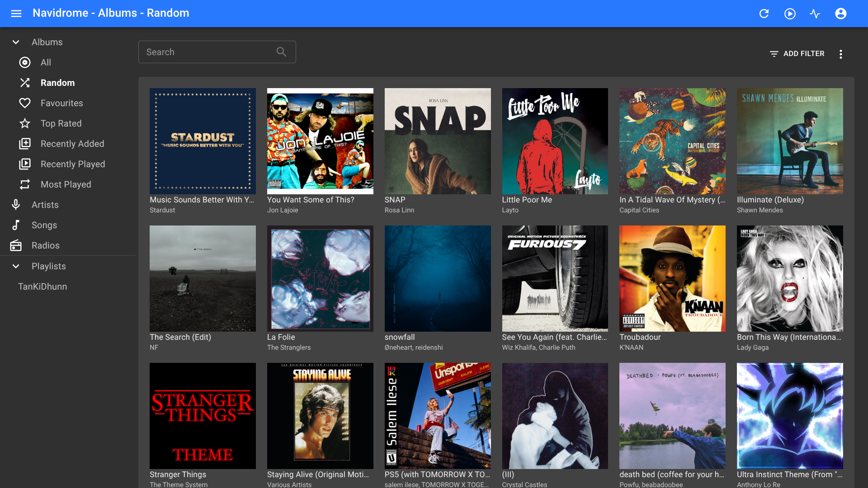Open the Troubadour album cover
Screen dimensions: 868x488
click(x=673, y=278)
